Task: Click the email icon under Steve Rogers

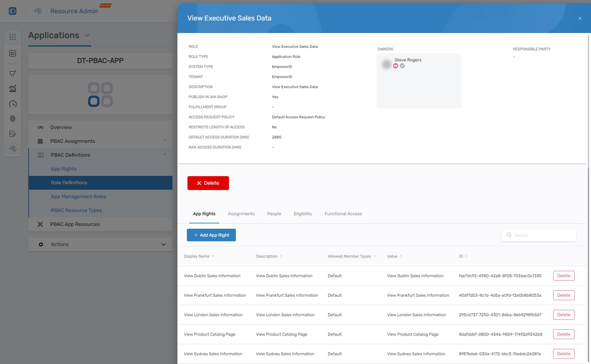Action: click(396, 66)
